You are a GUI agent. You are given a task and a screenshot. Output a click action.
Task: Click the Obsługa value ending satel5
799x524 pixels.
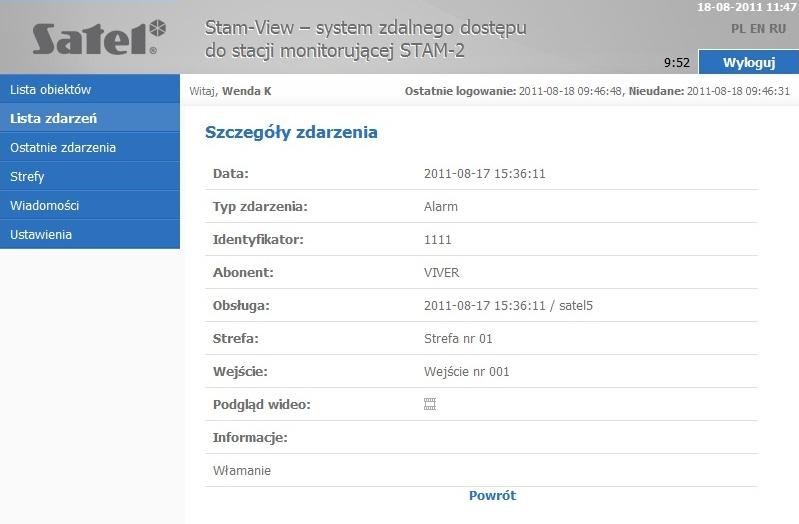click(509, 306)
